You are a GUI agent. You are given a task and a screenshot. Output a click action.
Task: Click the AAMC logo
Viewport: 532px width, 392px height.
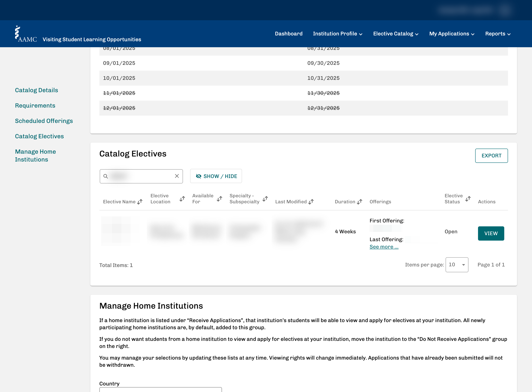(26, 34)
